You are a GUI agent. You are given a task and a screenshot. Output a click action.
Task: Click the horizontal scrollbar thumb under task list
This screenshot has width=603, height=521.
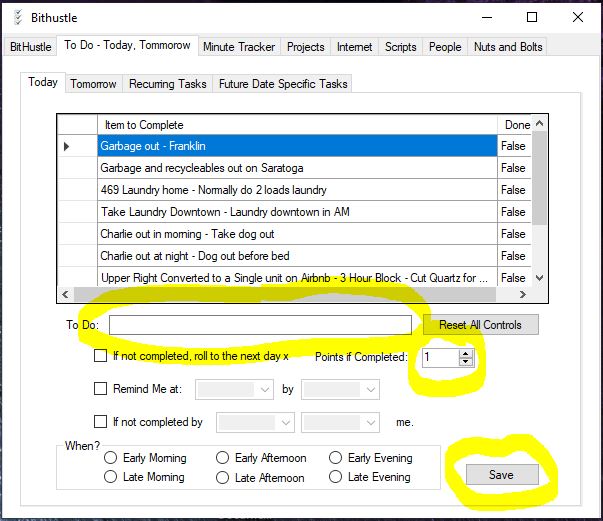point(285,295)
